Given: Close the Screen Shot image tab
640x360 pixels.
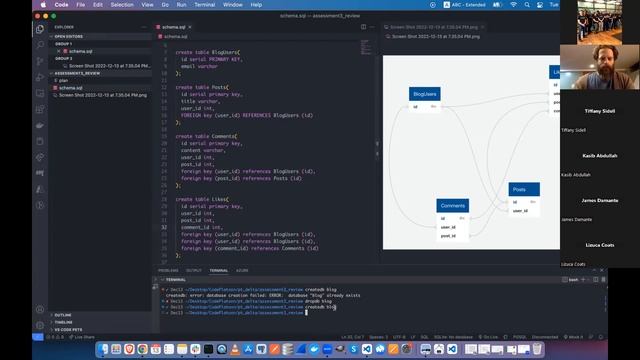Looking at the screenshot, I should click(482, 27).
